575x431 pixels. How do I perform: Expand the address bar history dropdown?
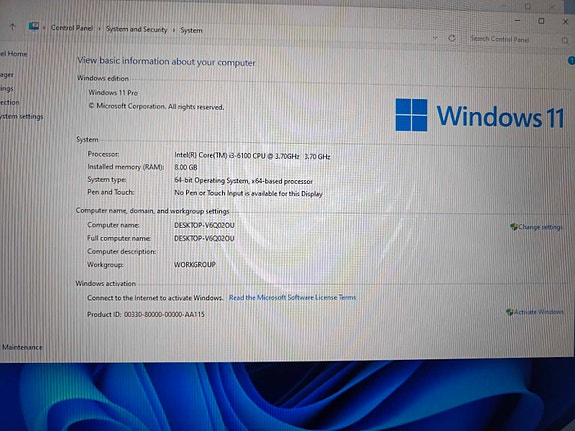[x=435, y=37]
